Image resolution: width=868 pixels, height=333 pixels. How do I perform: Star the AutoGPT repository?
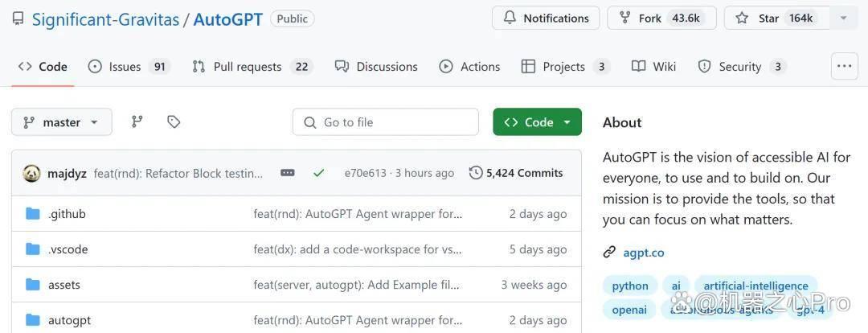(x=776, y=18)
